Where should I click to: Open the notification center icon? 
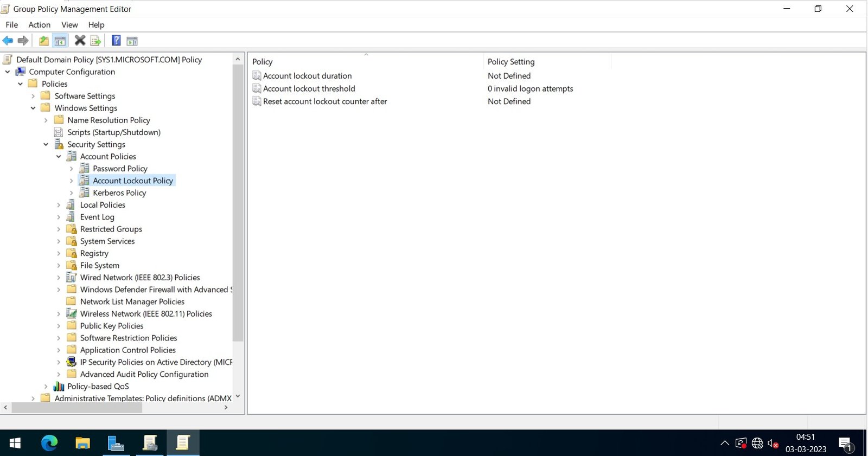pyautogui.click(x=846, y=444)
